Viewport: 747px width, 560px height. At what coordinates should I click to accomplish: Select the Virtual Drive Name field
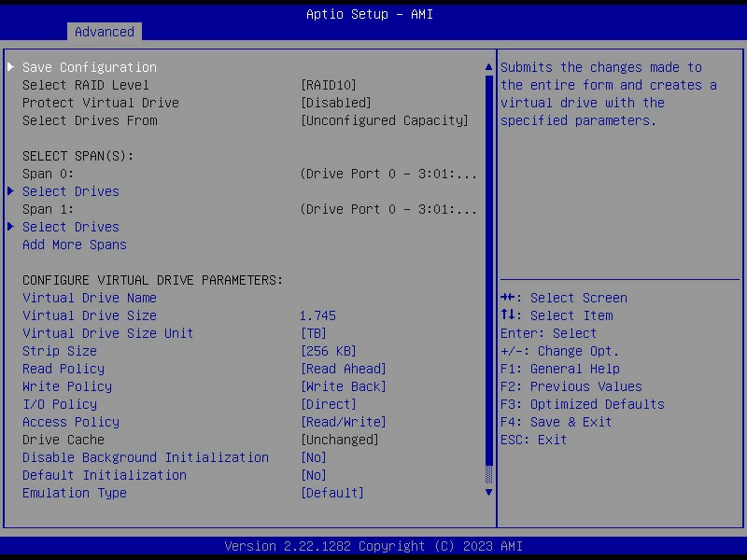click(90, 298)
